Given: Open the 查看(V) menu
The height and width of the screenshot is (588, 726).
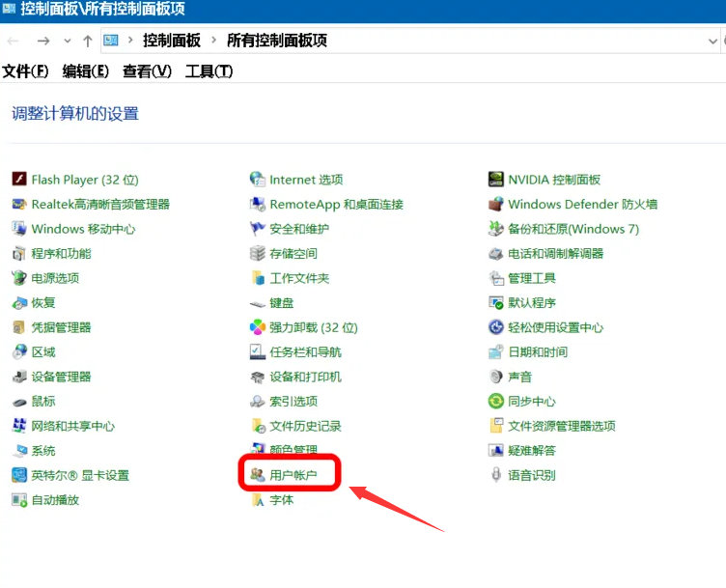Looking at the screenshot, I should pyautogui.click(x=147, y=71).
